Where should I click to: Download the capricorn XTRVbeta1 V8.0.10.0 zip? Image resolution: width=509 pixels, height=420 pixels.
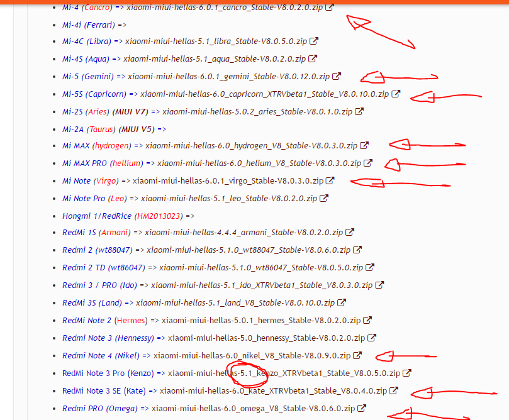[264, 94]
